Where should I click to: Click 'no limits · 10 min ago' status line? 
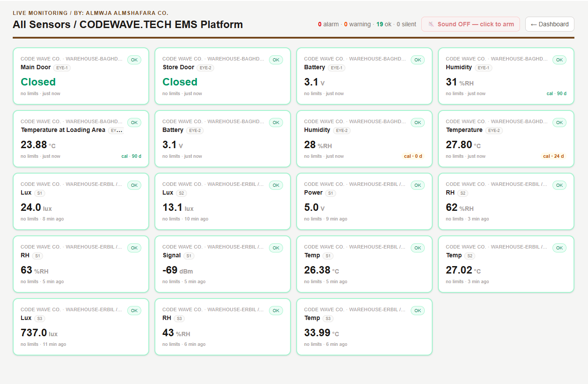point(185,219)
